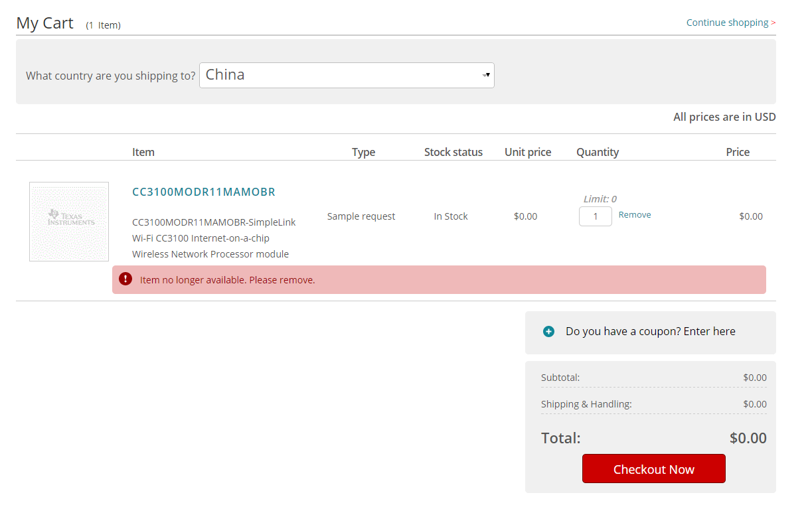Click the 'In Stock' status cell
Screen dimensions: 812x507
coord(451,216)
